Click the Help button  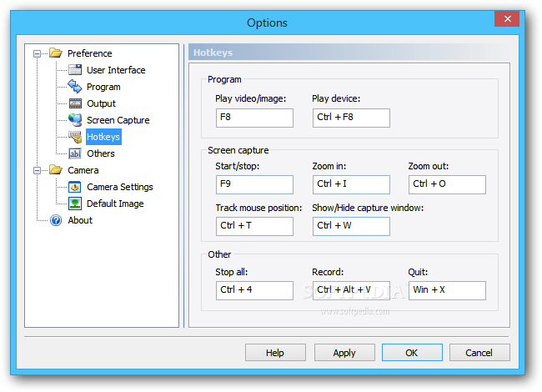[275, 353]
